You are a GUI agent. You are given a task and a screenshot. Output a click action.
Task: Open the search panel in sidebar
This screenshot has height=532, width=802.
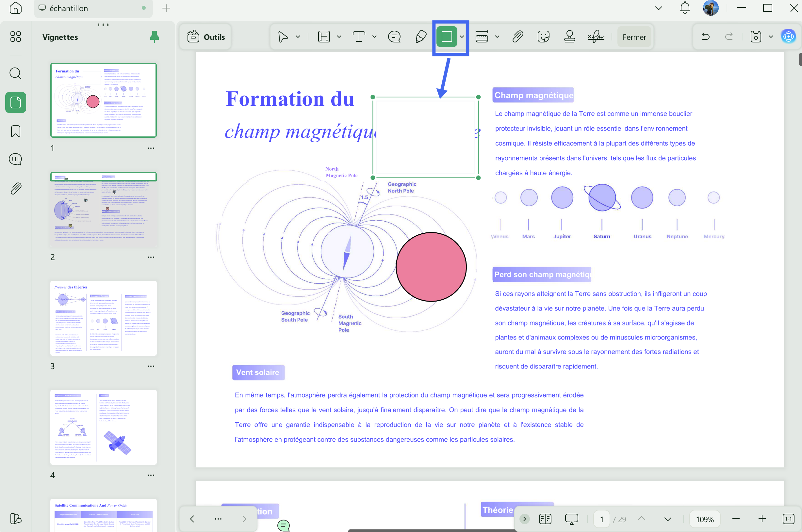[16, 73]
